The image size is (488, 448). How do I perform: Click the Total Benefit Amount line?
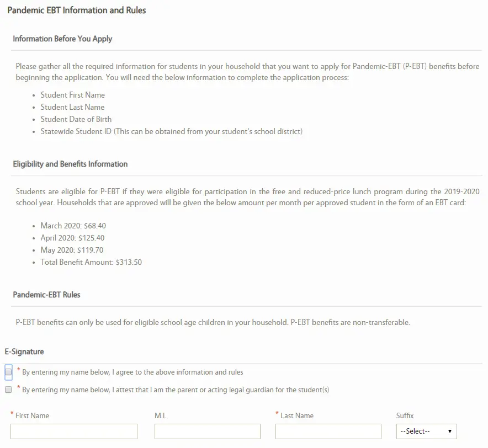click(x=91, y=262)
